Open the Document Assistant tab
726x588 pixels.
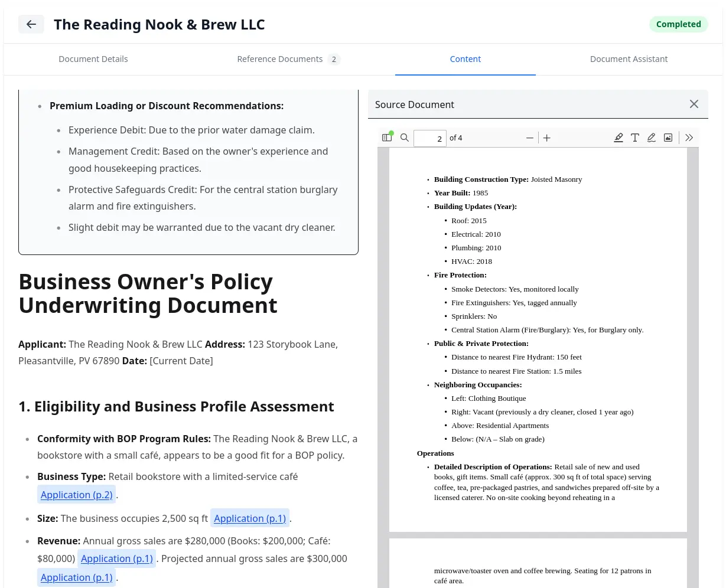click(x=629, y=59)
